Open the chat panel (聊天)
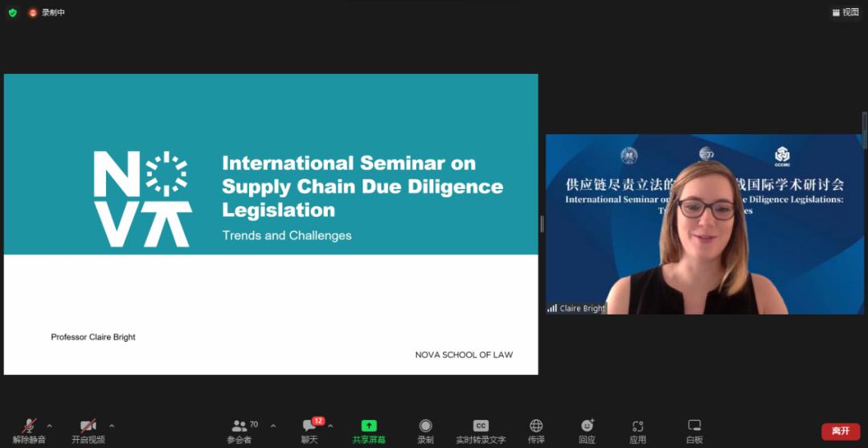868x448 pixels. point(309,430)
